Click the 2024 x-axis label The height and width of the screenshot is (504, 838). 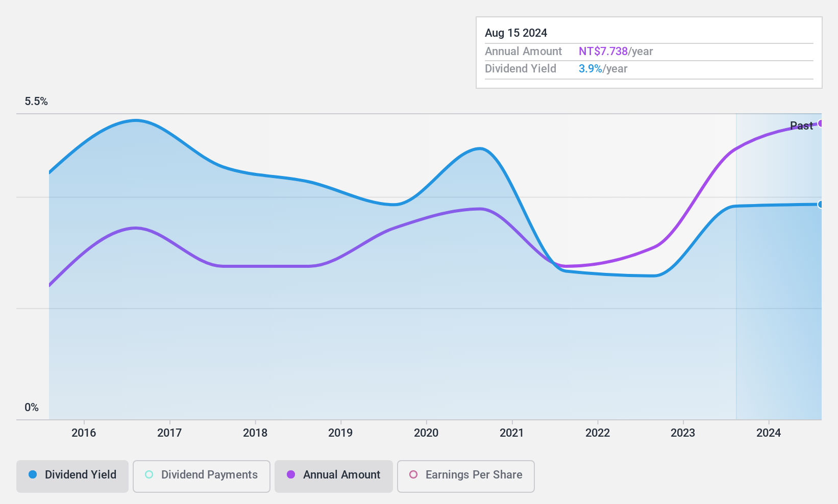click(769, 433)
